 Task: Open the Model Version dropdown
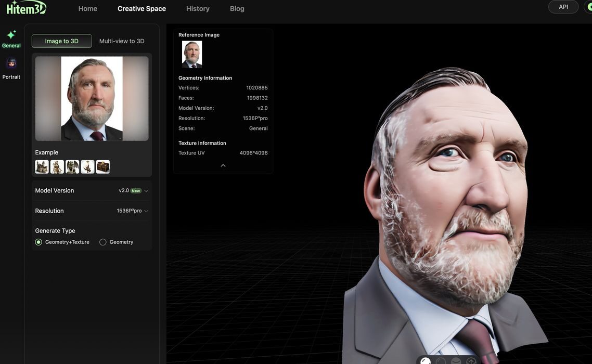pyautogui.click(x=133, y=191)
